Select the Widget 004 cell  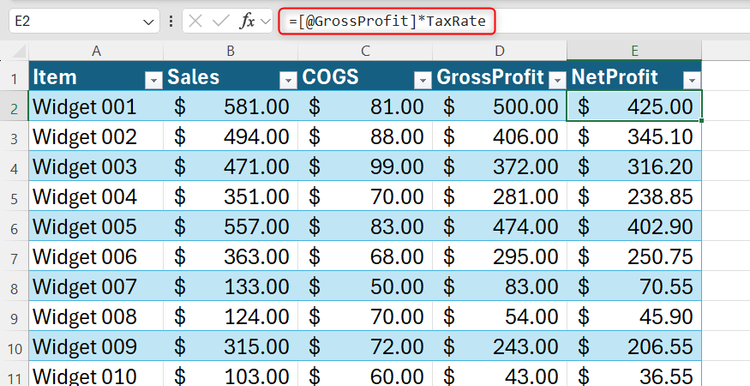(x=96, y=196)
